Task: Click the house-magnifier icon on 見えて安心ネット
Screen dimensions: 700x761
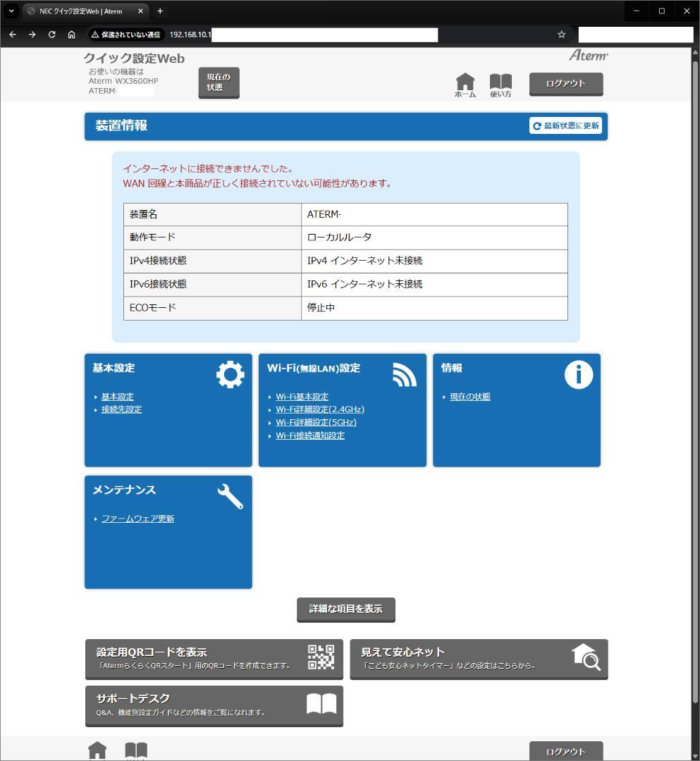Action: pos(586,657)
